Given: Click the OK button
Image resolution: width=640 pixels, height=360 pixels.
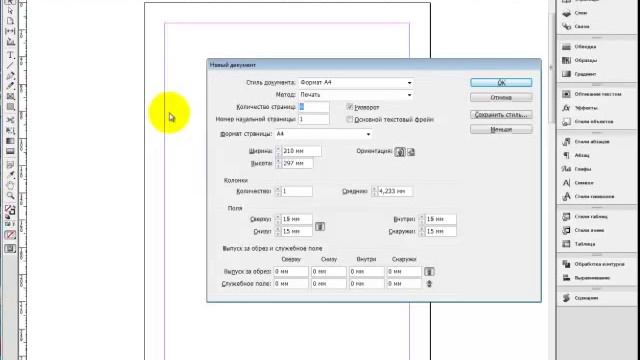Looking at the screenshot, I should (501, 82).
